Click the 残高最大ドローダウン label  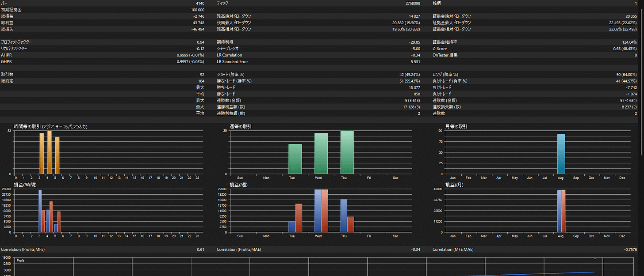(x=234, y=23)
